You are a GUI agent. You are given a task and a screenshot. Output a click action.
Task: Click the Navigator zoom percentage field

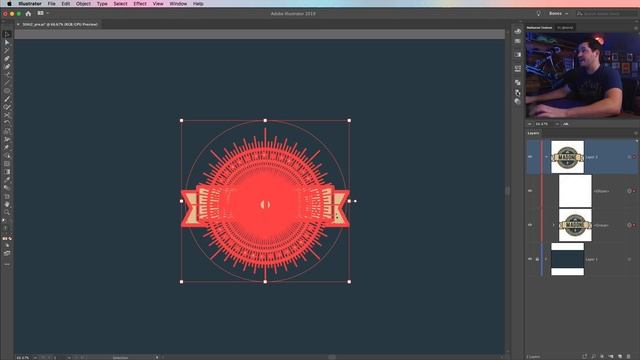(541, 124)
